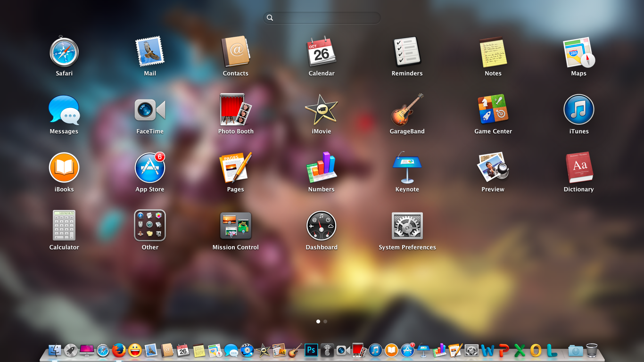Open the Calculator app

point(64,225)
